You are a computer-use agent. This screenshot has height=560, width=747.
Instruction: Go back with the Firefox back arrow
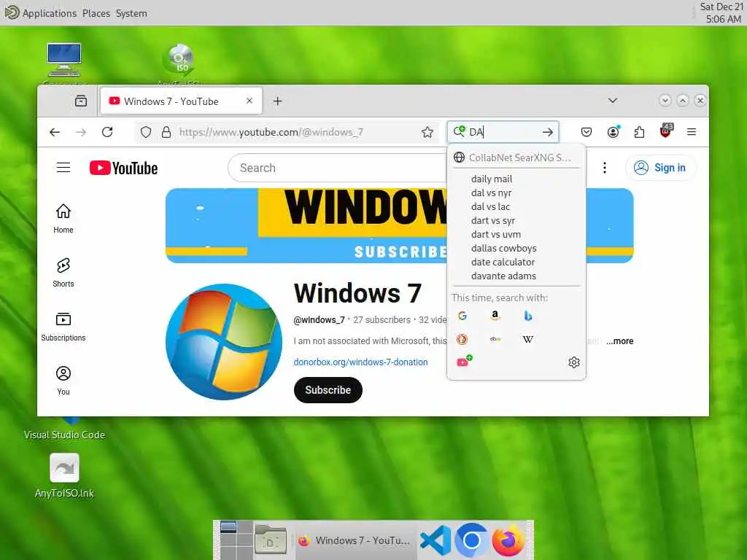(55, 132)
